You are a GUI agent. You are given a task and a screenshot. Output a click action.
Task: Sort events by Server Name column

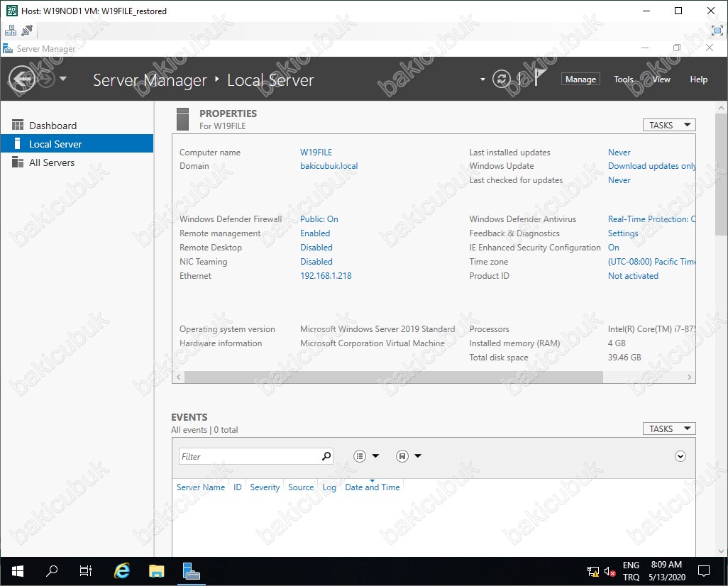pyautogui.click(x=201, y=487)
